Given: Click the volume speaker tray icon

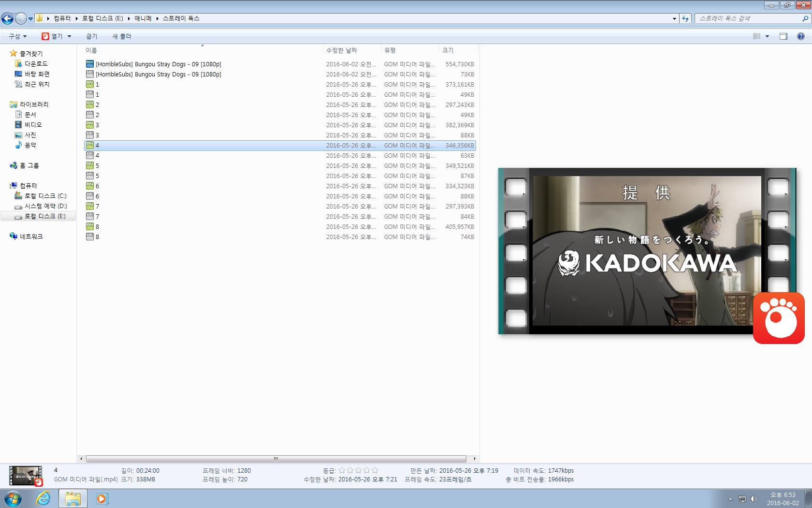Looking at the screenshot, I should coord(754,499).
